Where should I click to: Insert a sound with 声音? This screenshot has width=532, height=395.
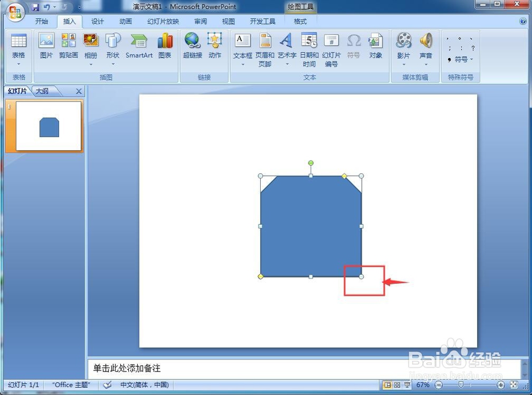(426, 45)
